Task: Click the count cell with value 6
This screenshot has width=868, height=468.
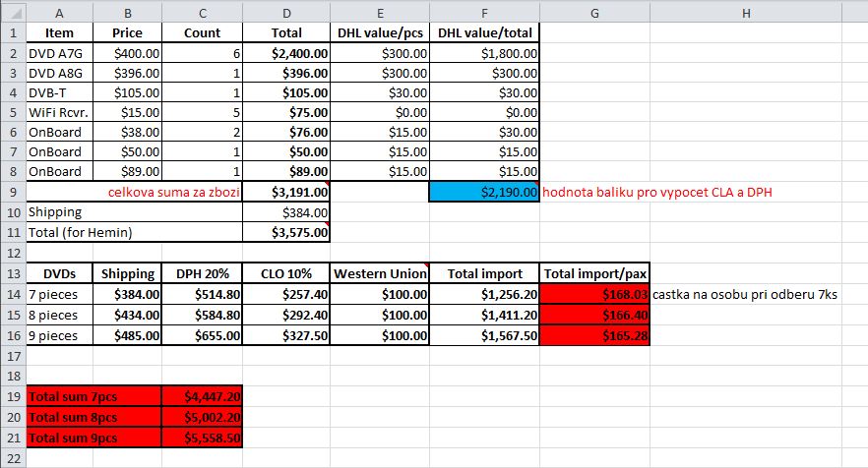Action: [x=202, y=54]
